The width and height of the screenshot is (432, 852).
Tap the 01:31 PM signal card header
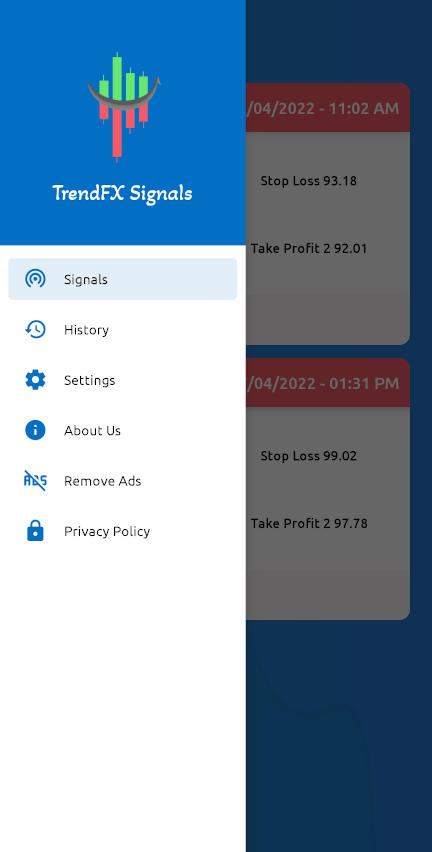pos(328,383)
